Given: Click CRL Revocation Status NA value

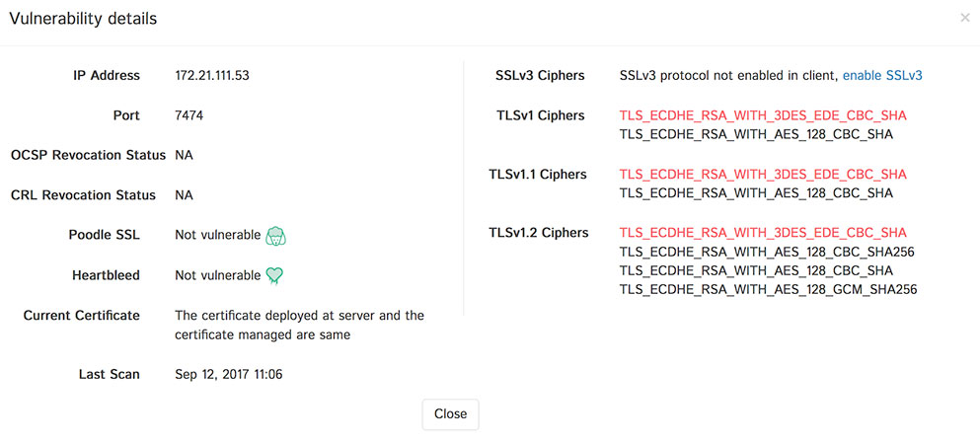Looking at the screenshot, I should point(184,195).
